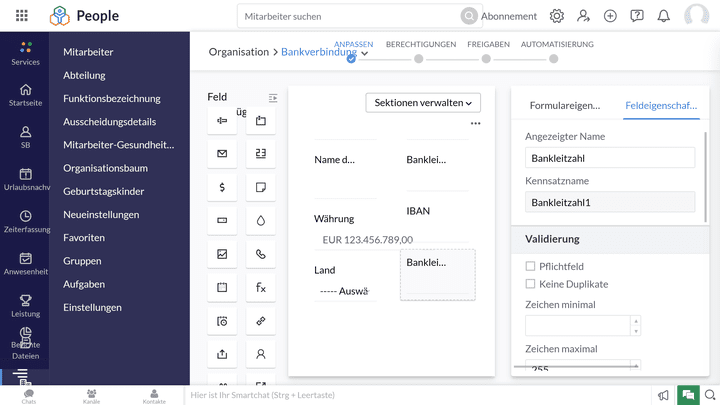Open the section three-dots menu
The width and height of the screenshot is (720, 405).
click(476, 124)
